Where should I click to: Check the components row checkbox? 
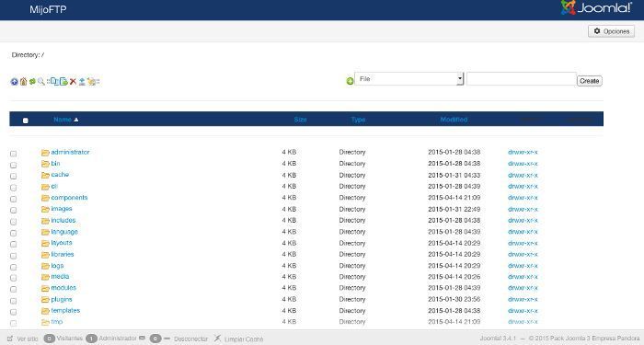coord(13,199)
